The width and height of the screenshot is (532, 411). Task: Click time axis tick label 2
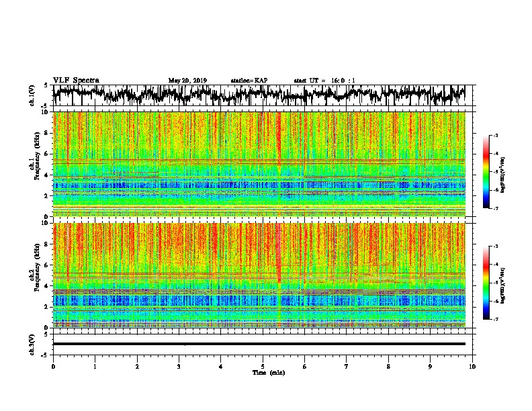click(x=137, y=367)
